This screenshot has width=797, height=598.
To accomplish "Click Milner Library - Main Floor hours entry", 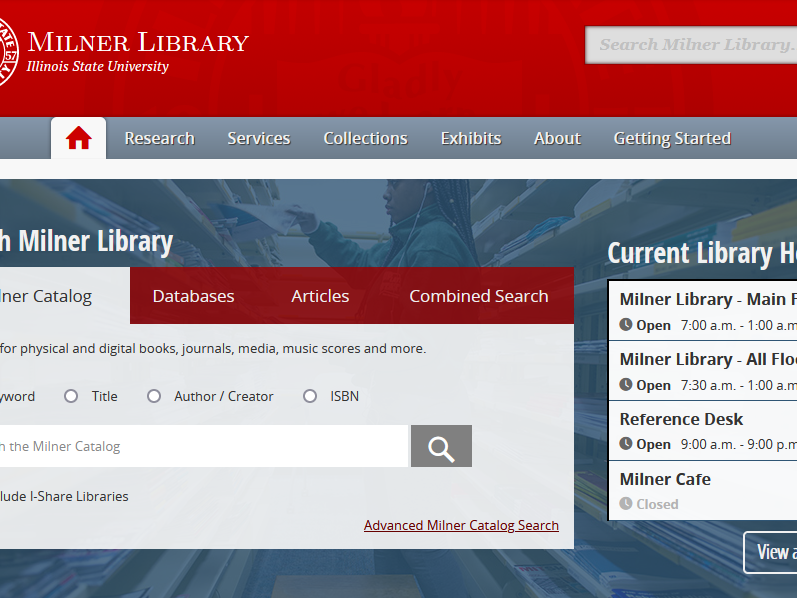I will click(x=703, y=311).
